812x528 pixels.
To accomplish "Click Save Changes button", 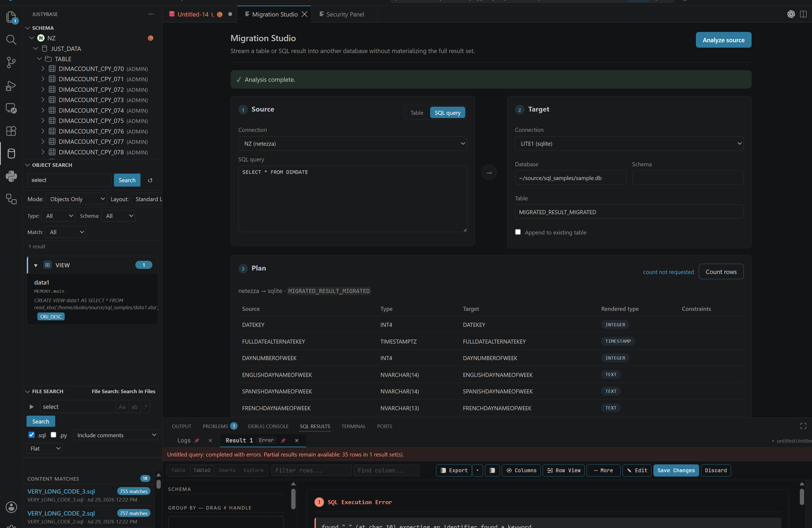I will pos(676,470).
